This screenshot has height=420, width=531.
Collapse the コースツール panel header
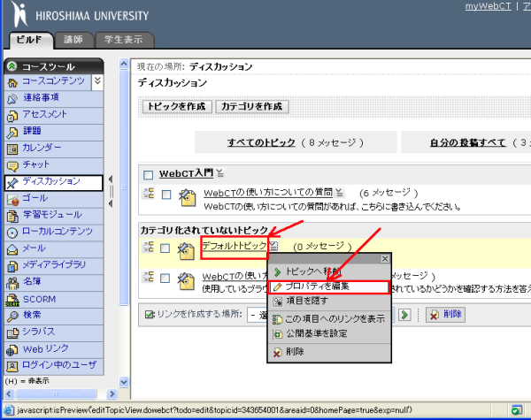coord(12,66)
